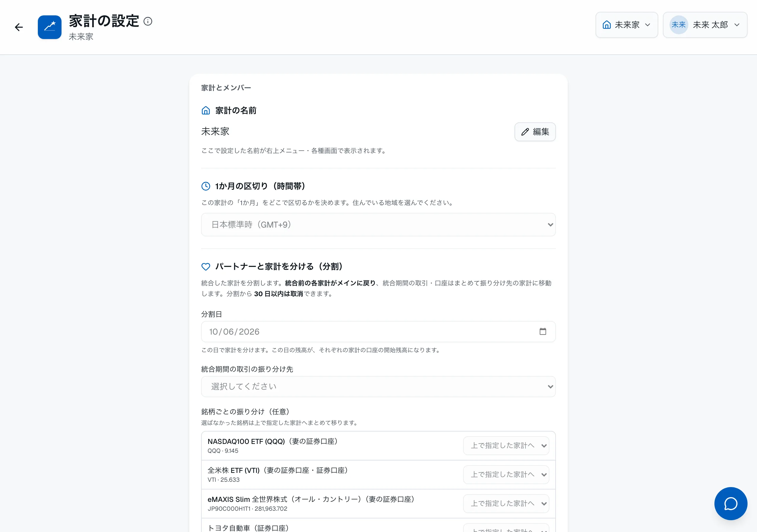Click the calendar icon in 分割日 field
Image resolution: width=757 pixels, height=532 pixels.
[543, 331]
